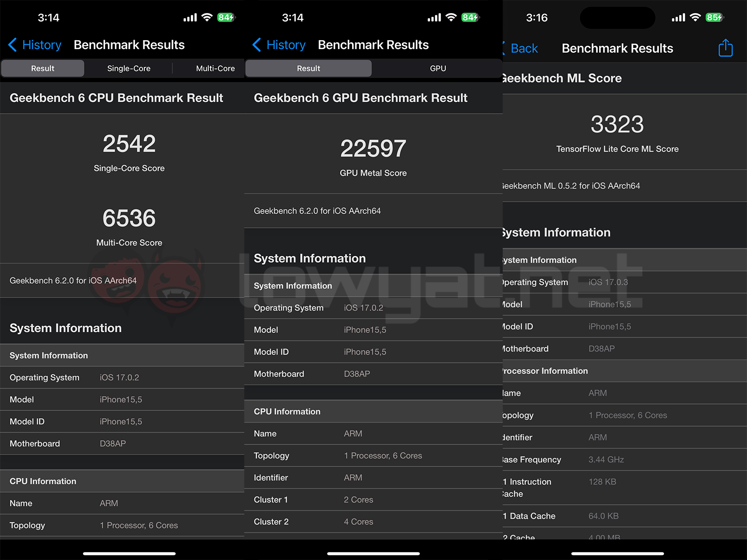Tap cellular signal bars in the CPU screen

(190, 18)
